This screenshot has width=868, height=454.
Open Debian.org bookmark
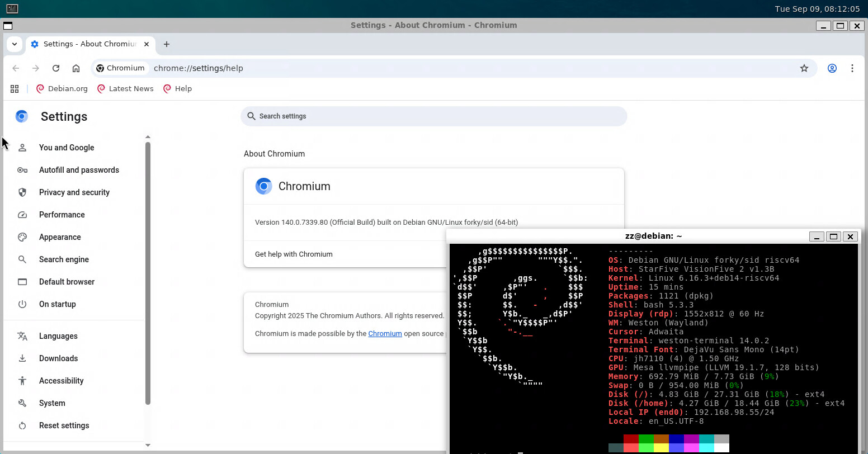tap(62, 89)
